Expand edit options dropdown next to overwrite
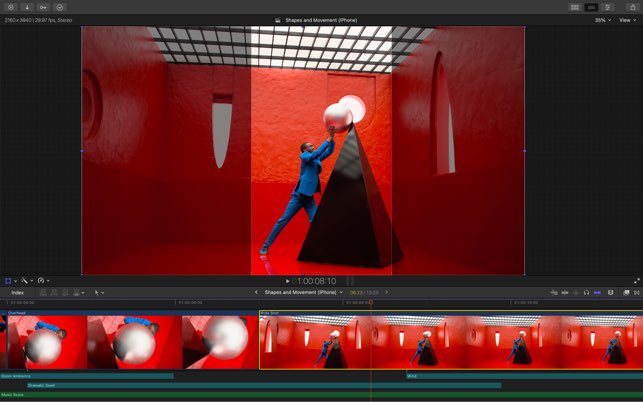 (x=83, y=293)
